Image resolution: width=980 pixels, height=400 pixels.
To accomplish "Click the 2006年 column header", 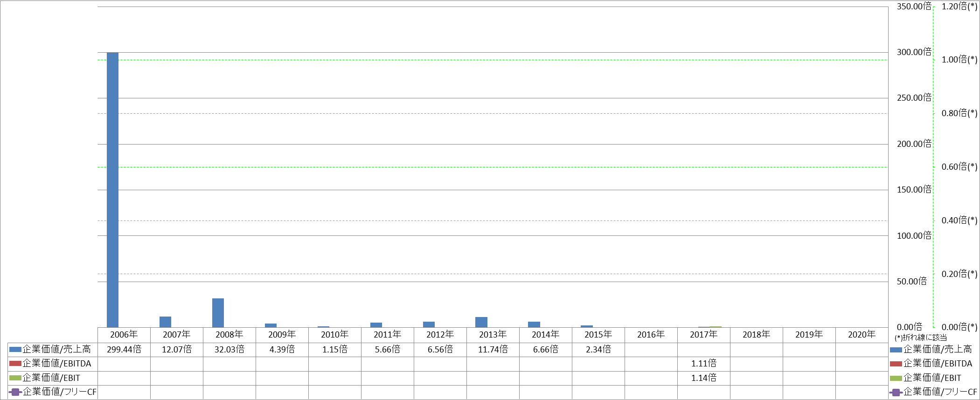I will pyautogui.click(x=124, y=335).
